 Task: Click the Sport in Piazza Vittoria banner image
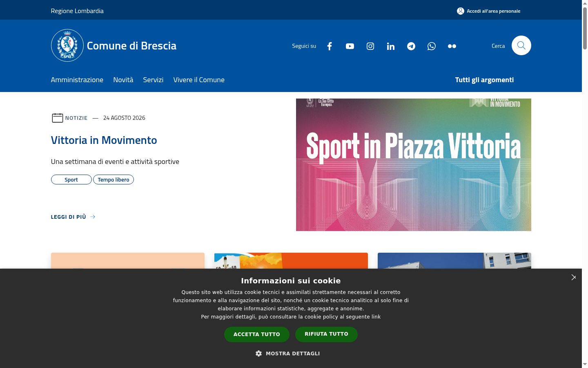coord(414,165)
